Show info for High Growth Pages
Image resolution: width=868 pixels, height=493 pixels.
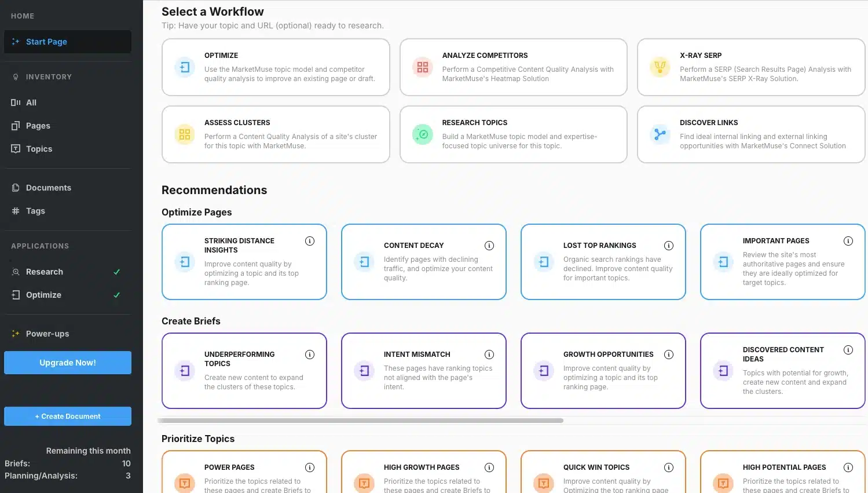[489, 468]
